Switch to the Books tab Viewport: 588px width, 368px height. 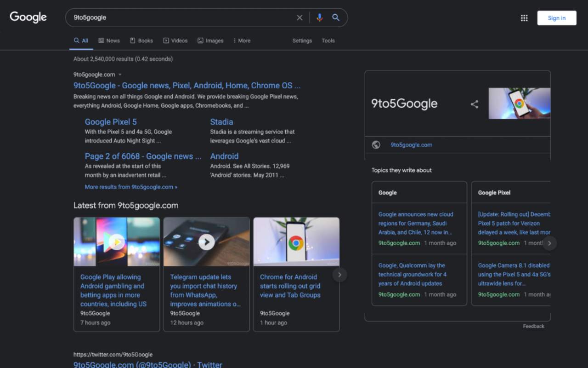[x=141, y=40]
